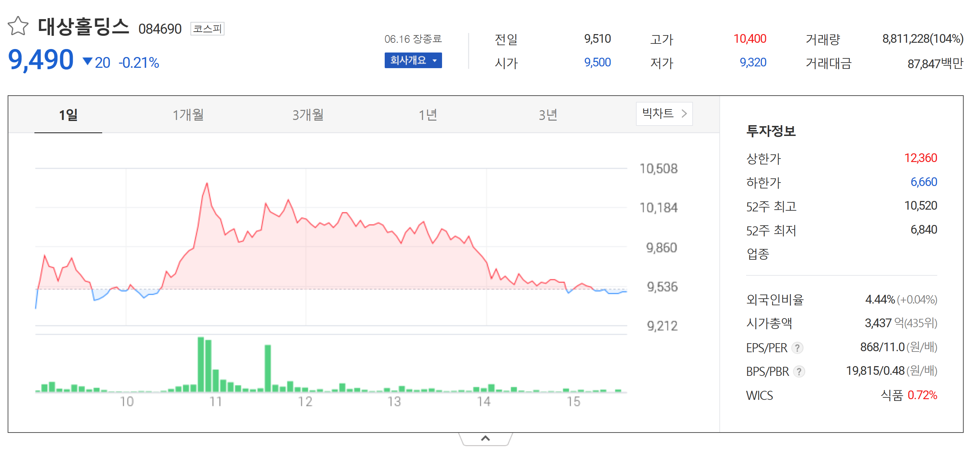The height and width of the screenshot is (452, 980).
Task: Click the 업종 label
Action: (758, 253)
